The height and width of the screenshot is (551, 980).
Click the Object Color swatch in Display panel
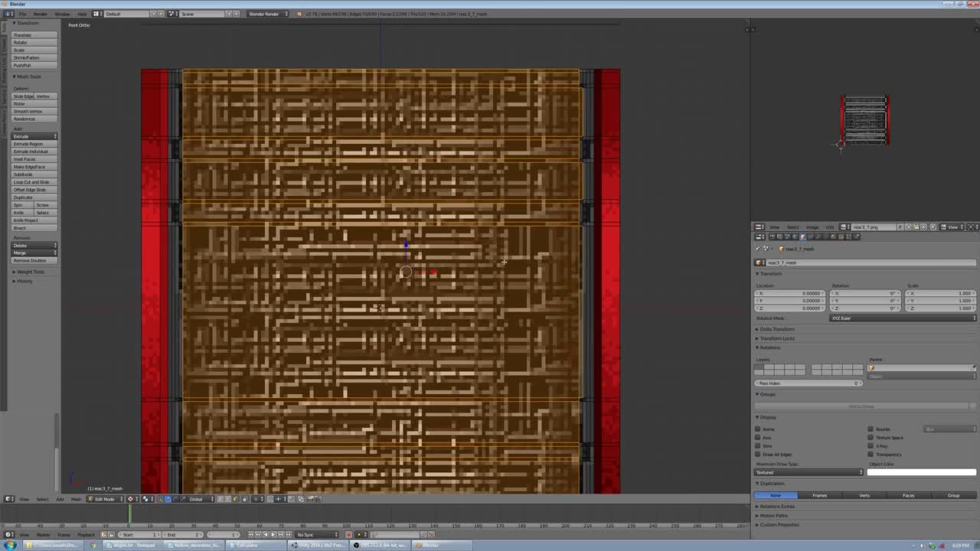click(922, 472)
